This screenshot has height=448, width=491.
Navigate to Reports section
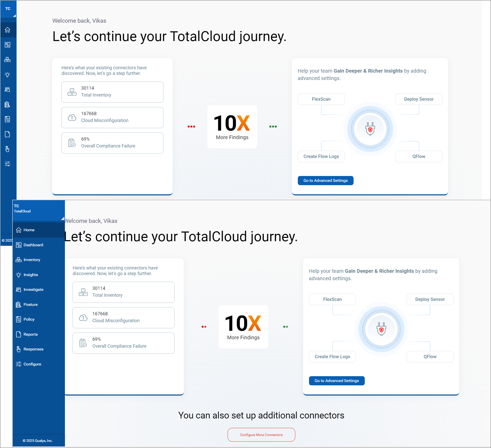click(x=30, y=334)
